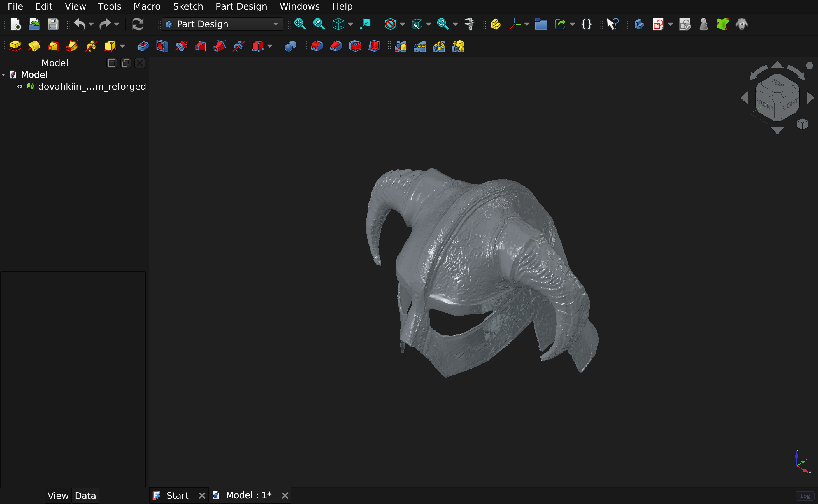Apply the Fillet tool

317,46
